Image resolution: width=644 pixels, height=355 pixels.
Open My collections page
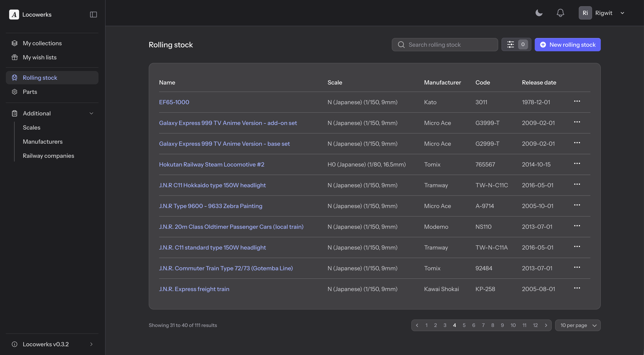click(x=52, y=43)
